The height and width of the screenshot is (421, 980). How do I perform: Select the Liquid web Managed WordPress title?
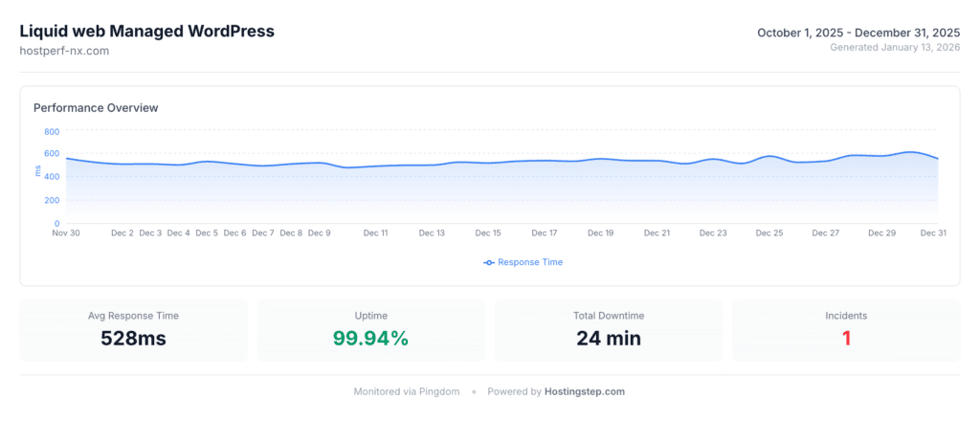click(146, 32)
